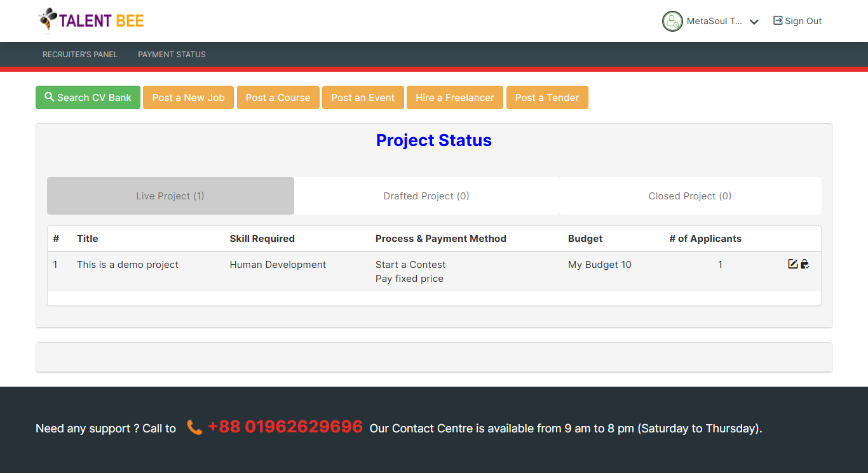Viewport: 868px width, 473px height.
Task: Switch to the Live Project tab
Action: click(x=170, y=196)
